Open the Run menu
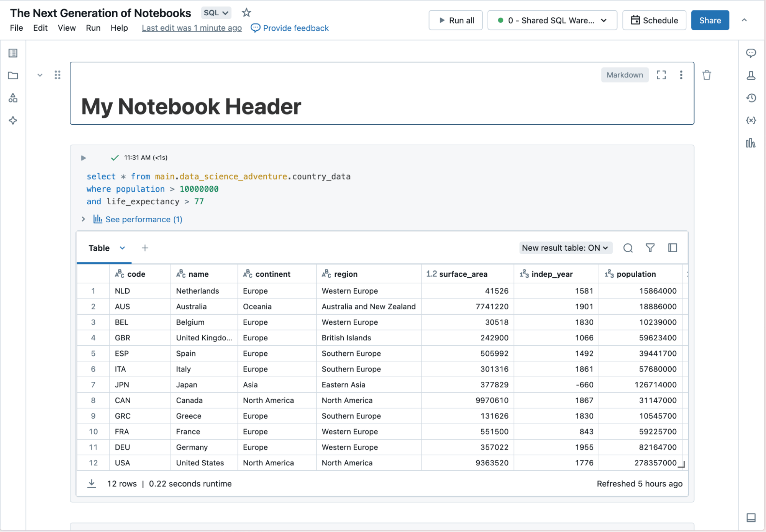Viewport: 766px width, 532px height. [93, 28]
